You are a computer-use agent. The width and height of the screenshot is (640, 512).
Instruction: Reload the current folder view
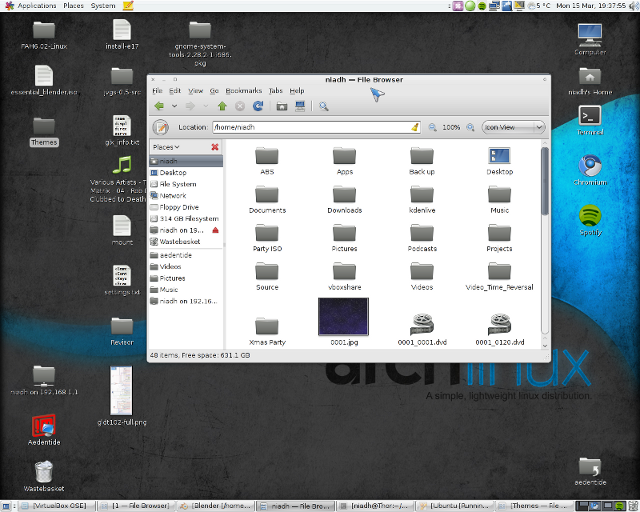pos(258,106)
